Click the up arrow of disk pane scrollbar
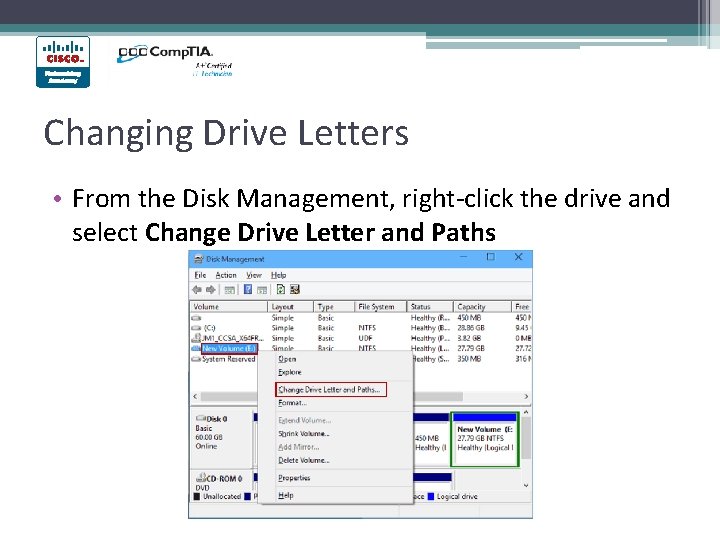 [526, 412]
